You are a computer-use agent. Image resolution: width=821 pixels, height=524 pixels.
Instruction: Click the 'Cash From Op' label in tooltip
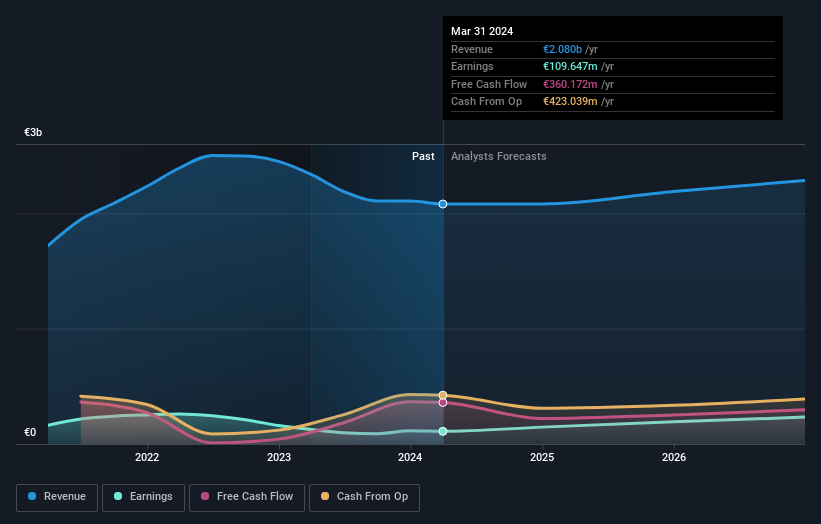click(x=486, y=102)
